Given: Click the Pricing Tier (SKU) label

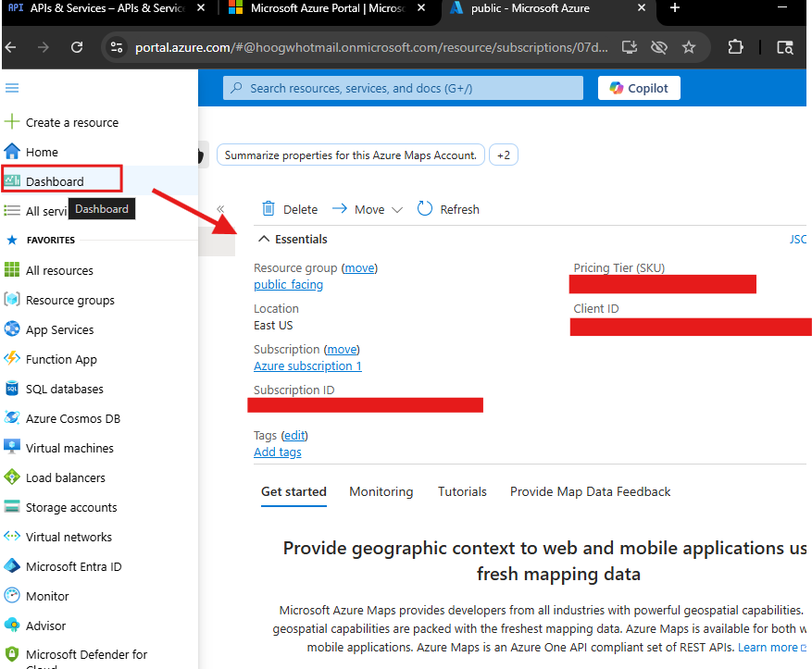Looking at the screenshot, I should coord(618,267).
